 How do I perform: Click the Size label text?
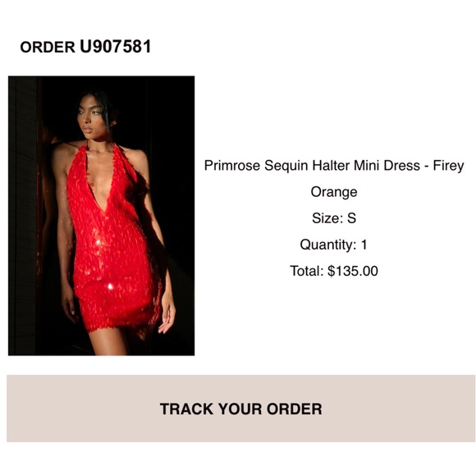pos(327,218)
